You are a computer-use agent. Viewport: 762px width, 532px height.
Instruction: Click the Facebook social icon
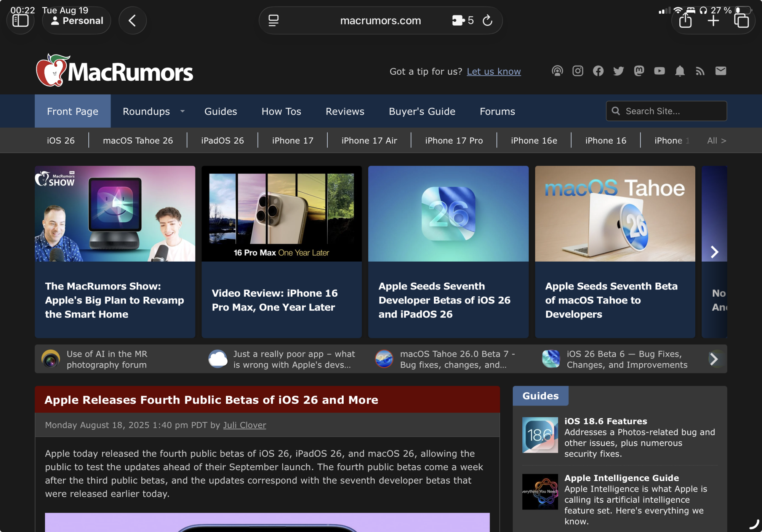point(598,71)
